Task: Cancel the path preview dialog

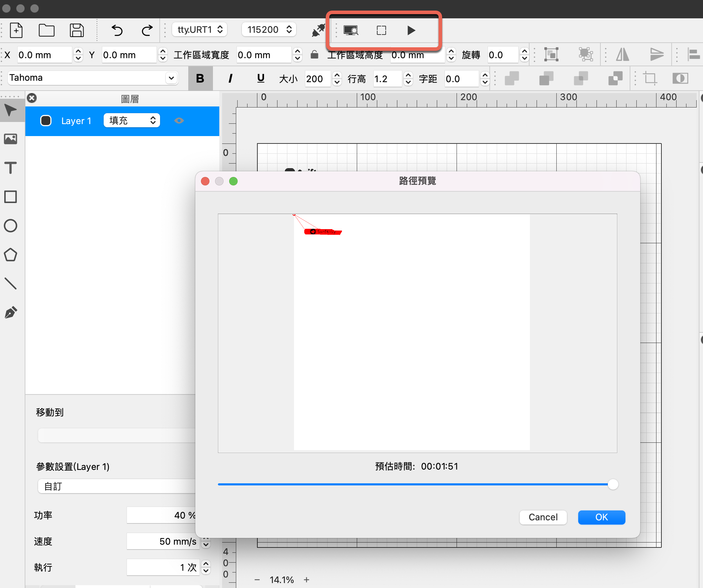Action: point(543,517)
